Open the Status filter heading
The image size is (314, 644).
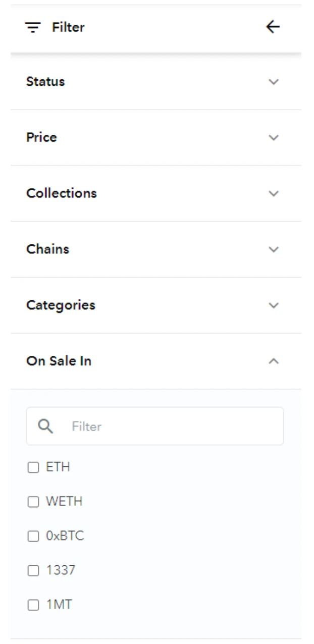coord(45,82)
